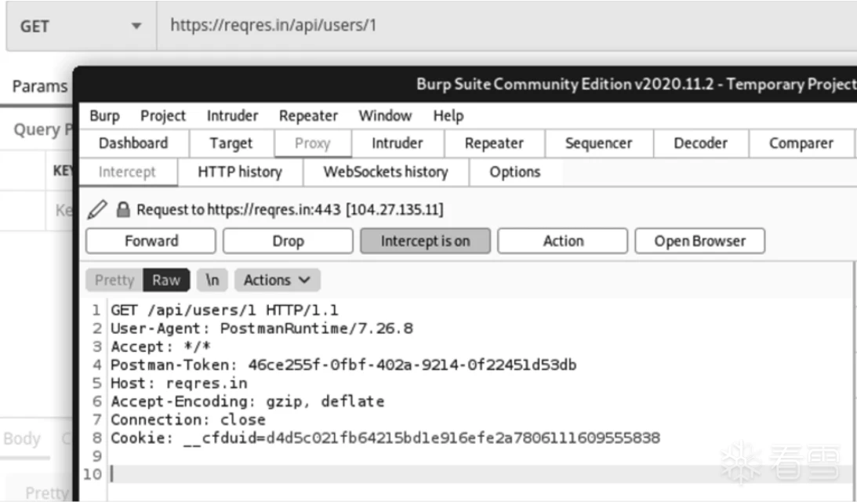Click the Accept-Encoding header line
Image resolution: width=857 pixels, height=504 pixels.
coord(248,401)
